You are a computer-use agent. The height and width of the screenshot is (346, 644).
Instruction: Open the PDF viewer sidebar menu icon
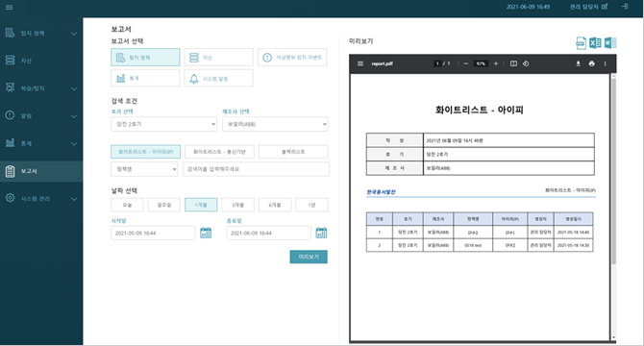pyautogui.click(x=360, y=63)
